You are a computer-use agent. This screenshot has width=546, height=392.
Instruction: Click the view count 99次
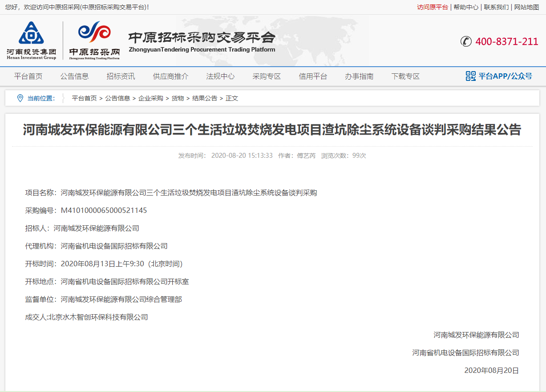click(x=359, y=156)
